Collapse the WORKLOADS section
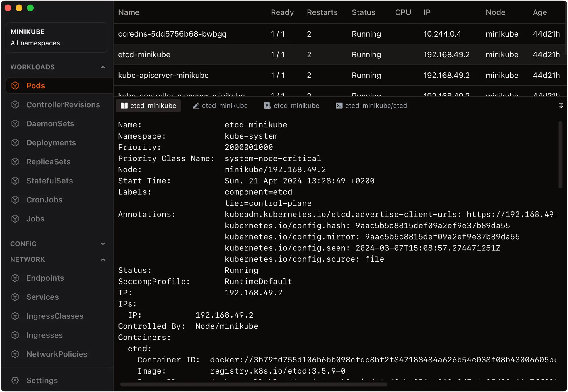Screen dimensions: 568x392 (103, 67)
